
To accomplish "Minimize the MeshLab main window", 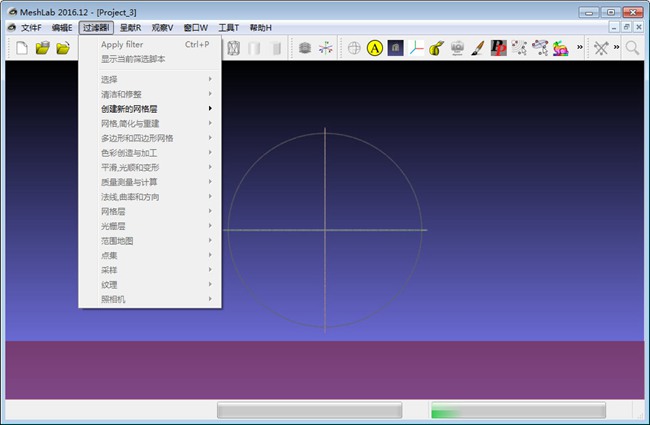I will tap(589, 12).
